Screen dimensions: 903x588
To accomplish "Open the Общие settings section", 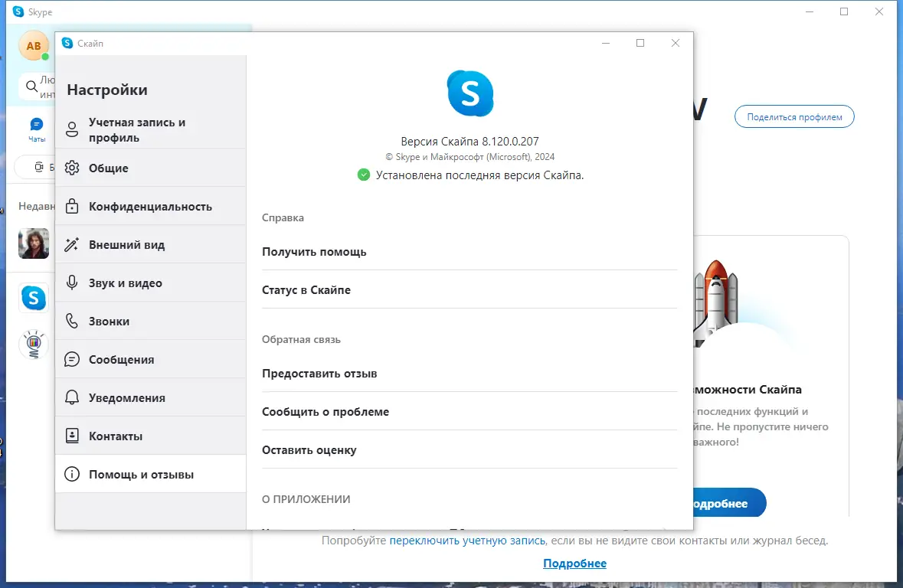I will 150,168.
